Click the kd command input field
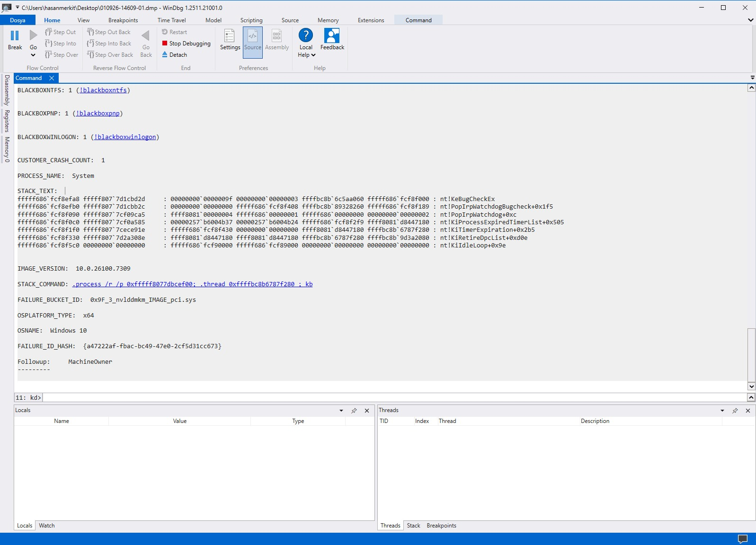The image size is (756, 545). 395,397
